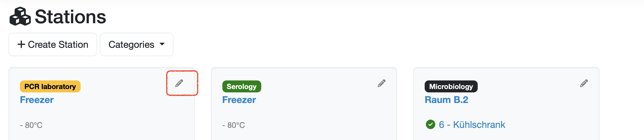
Task: Open the Freezer link under Serology
Action: coord(239,100)
